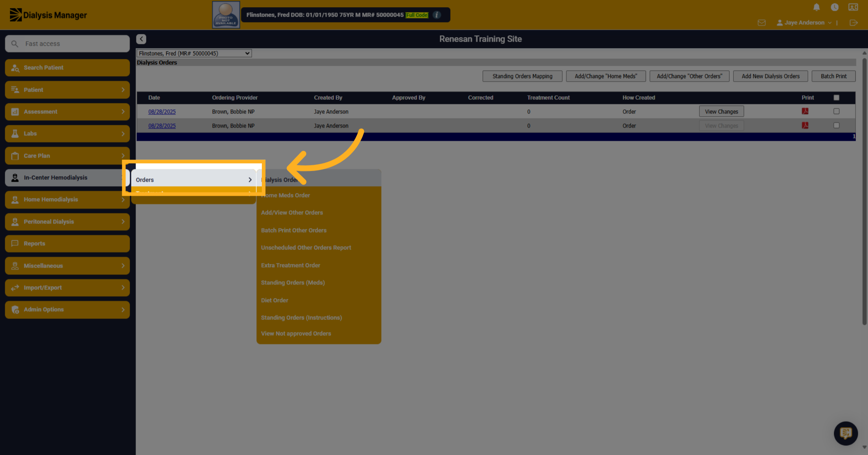Click the Admin Options shield icon
Image resolution: width=868 pixels, height=455 pixels.
(x=15, y=309)
